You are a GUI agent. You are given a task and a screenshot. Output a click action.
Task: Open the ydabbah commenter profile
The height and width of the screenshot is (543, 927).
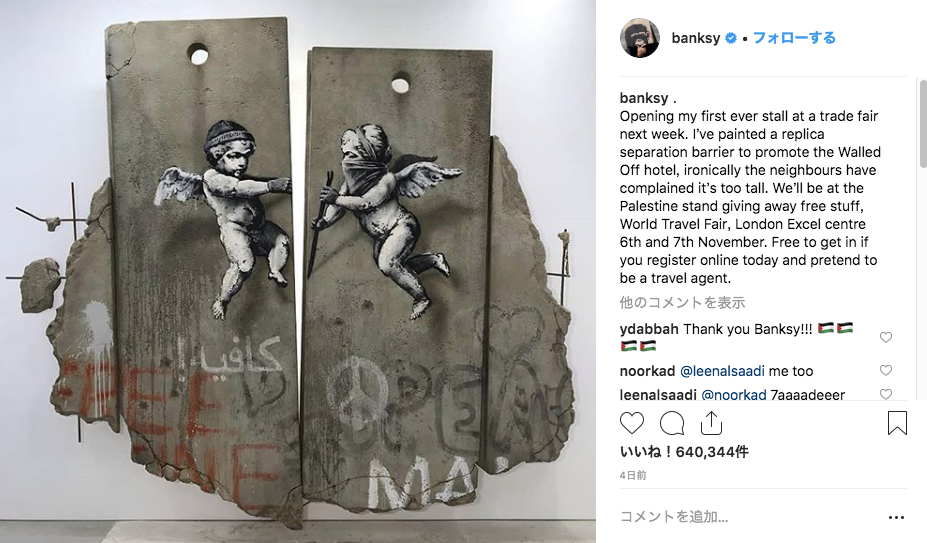click(x=649, y=329)
